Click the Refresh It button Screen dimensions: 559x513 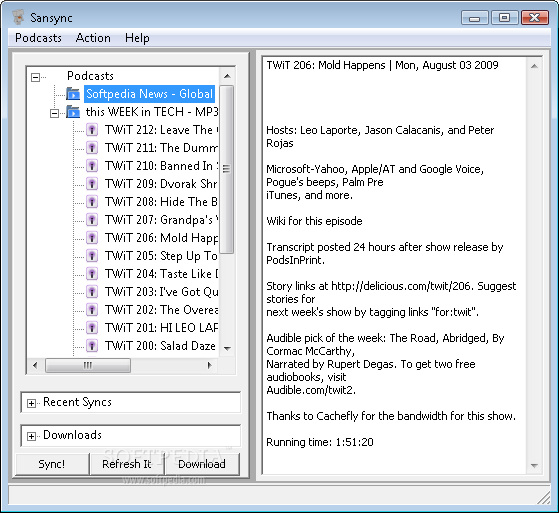[127, 464]
